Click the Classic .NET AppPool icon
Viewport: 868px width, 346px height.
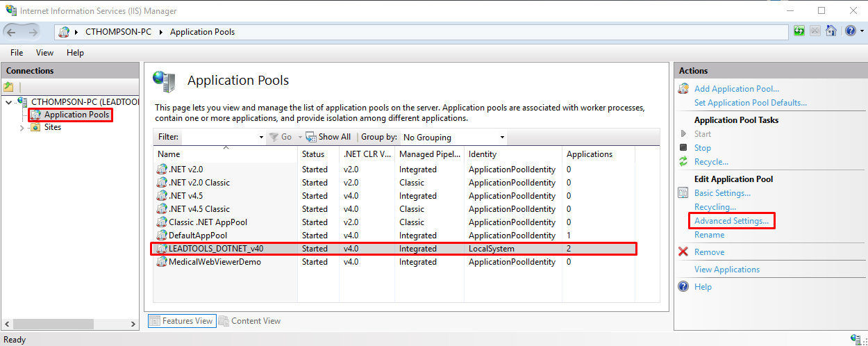(x=162, y=222)
